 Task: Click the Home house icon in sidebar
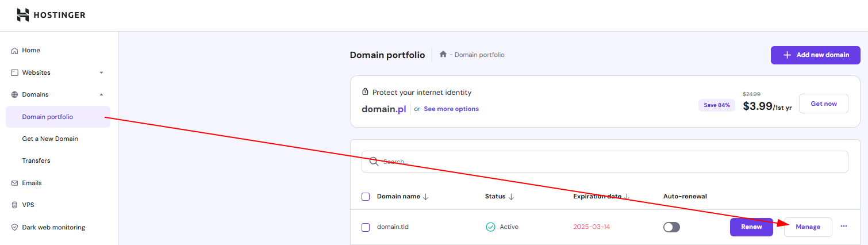(15, 51)
